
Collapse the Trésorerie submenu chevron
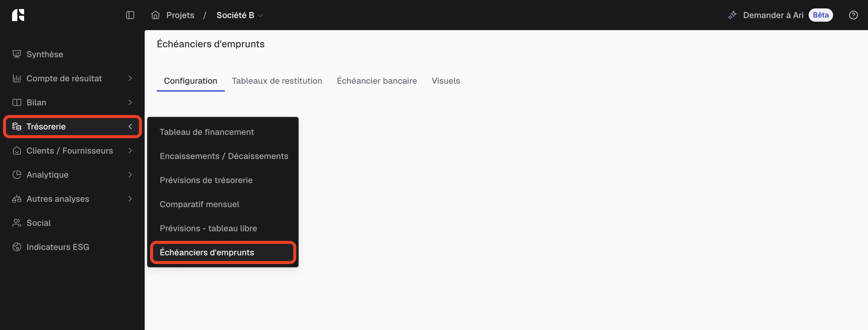click(131, 127)
